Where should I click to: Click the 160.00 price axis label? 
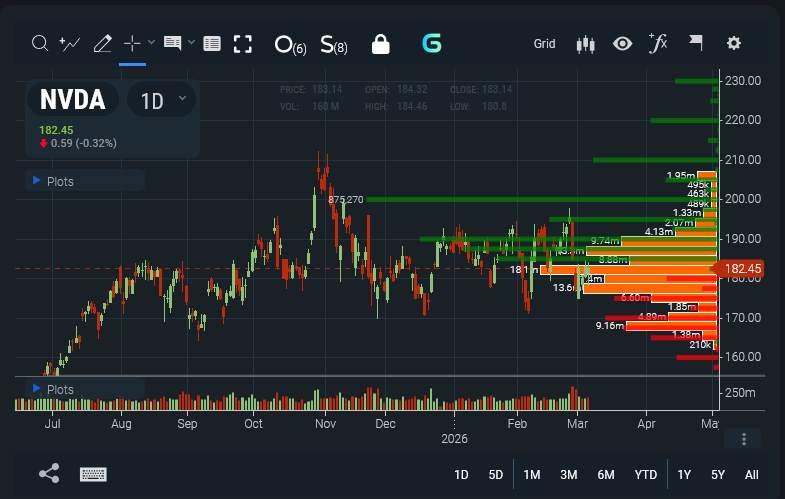pyautogui.click(x=743, y=357)
